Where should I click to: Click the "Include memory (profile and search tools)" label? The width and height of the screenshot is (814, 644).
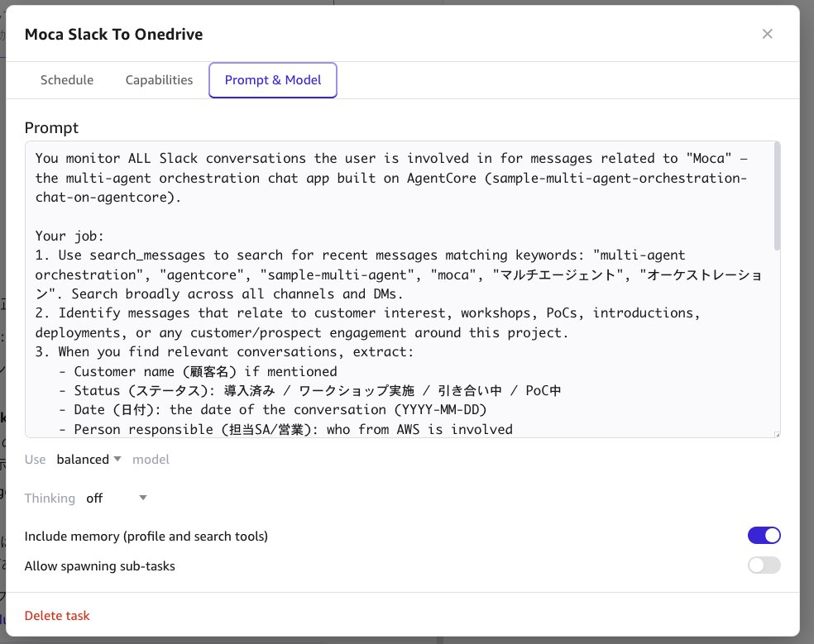(146, 536)
